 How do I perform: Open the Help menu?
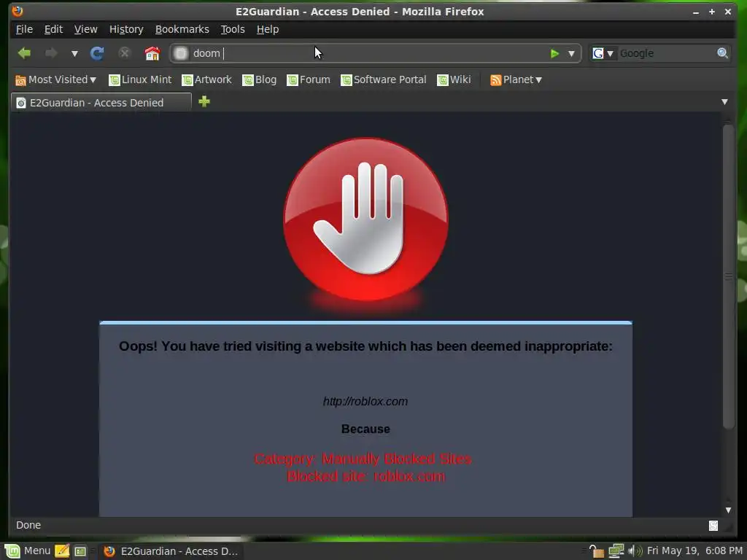pos(268,29)
